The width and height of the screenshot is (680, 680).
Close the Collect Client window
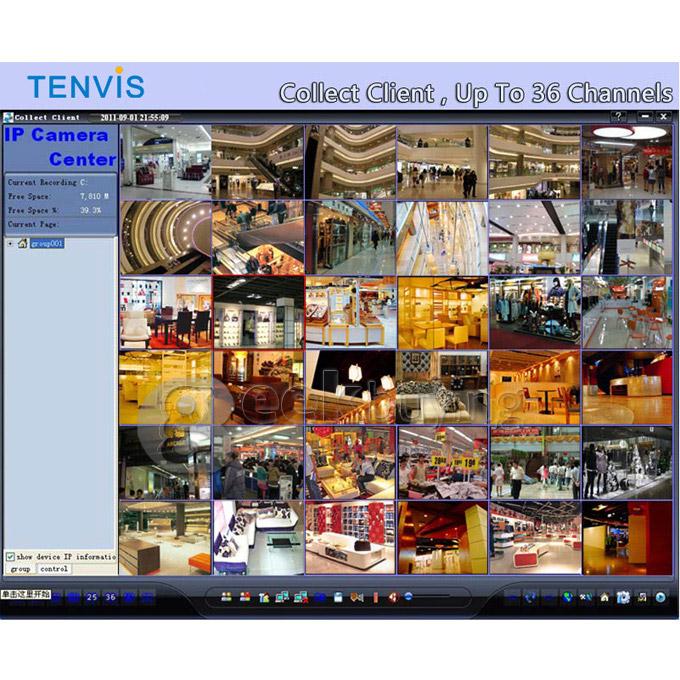tap(664, 116)
